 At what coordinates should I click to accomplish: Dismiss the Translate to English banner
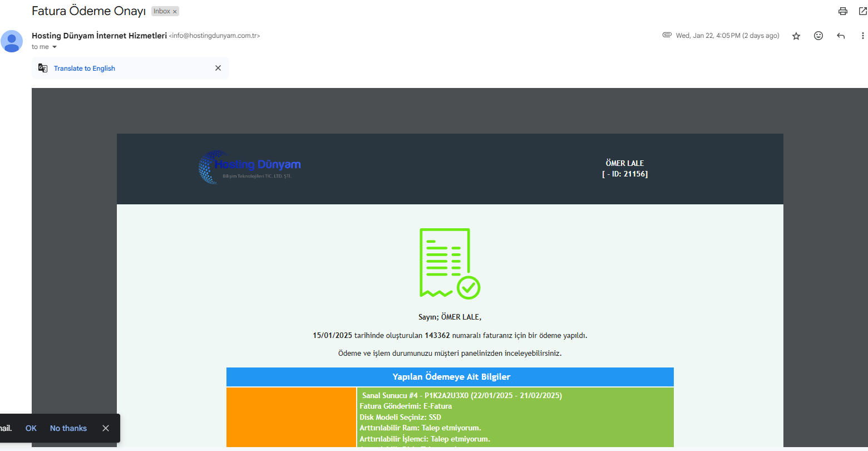point(218,68)
